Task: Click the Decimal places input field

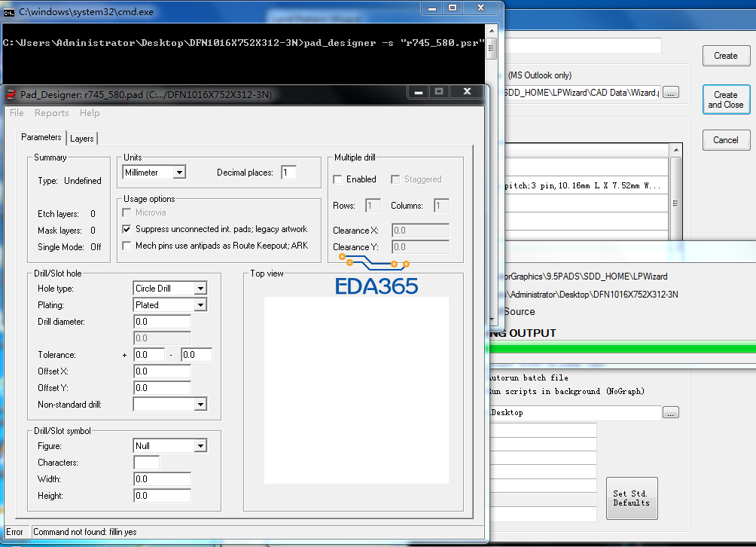Action: tap(289, 173)
